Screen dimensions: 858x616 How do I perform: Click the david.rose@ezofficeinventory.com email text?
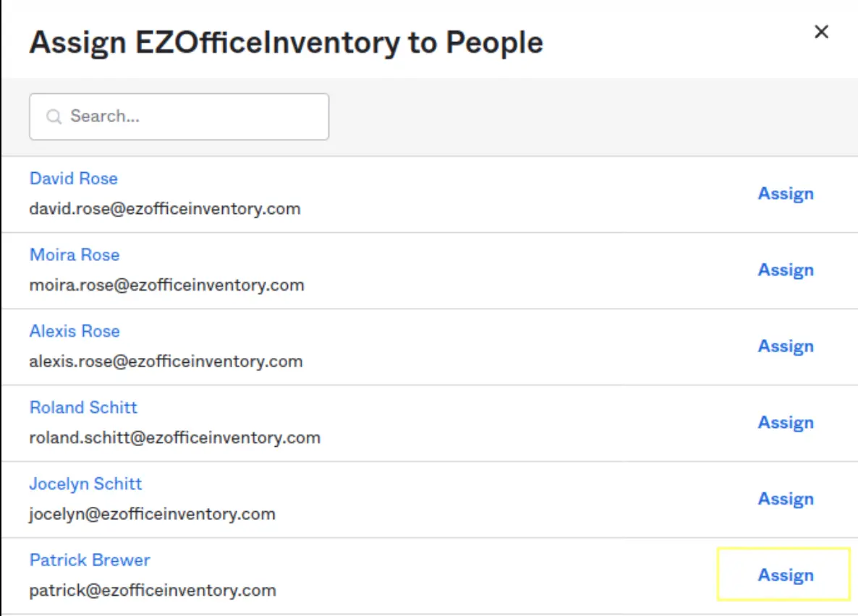click(x=165, y=209)
